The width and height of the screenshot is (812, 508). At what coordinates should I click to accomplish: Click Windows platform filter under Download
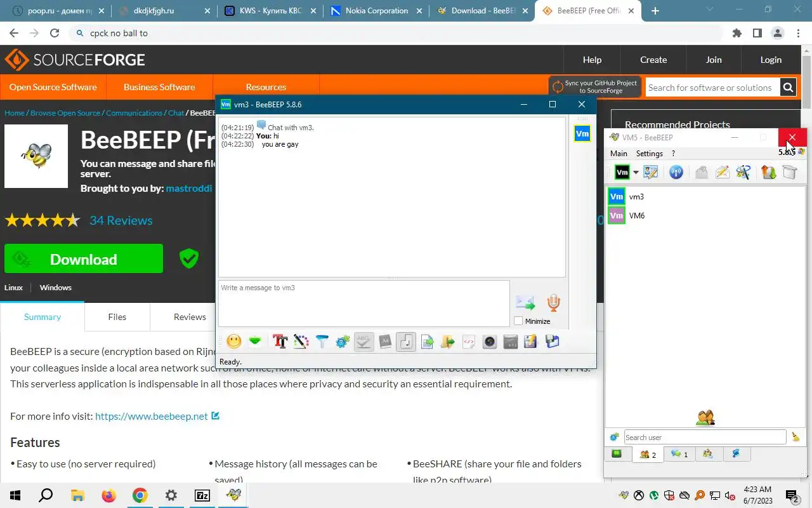(56, 288)
